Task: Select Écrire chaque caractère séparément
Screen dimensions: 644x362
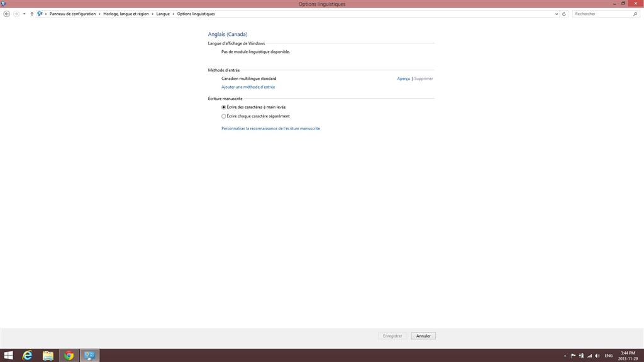Action: (223, 116)
